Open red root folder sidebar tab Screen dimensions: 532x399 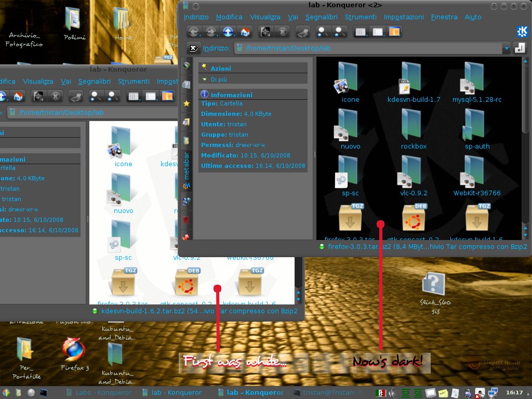click(x=186, y=220)
